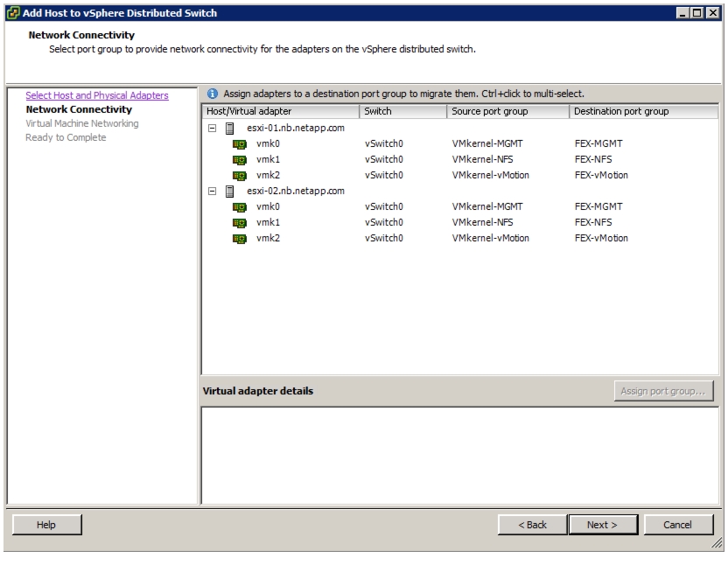Collapse the esxi-02.nb.netapp.com host node
728x572 pixels.
tap(212, 192)
